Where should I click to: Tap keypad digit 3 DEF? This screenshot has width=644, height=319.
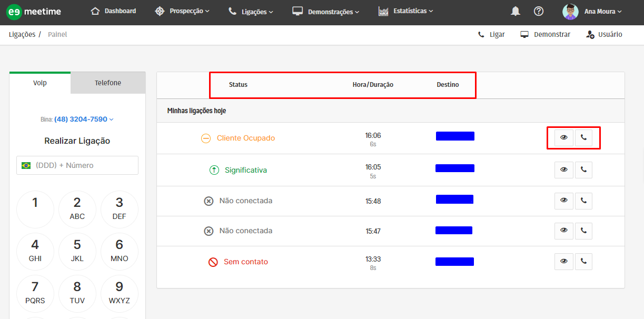coord(120,209)
